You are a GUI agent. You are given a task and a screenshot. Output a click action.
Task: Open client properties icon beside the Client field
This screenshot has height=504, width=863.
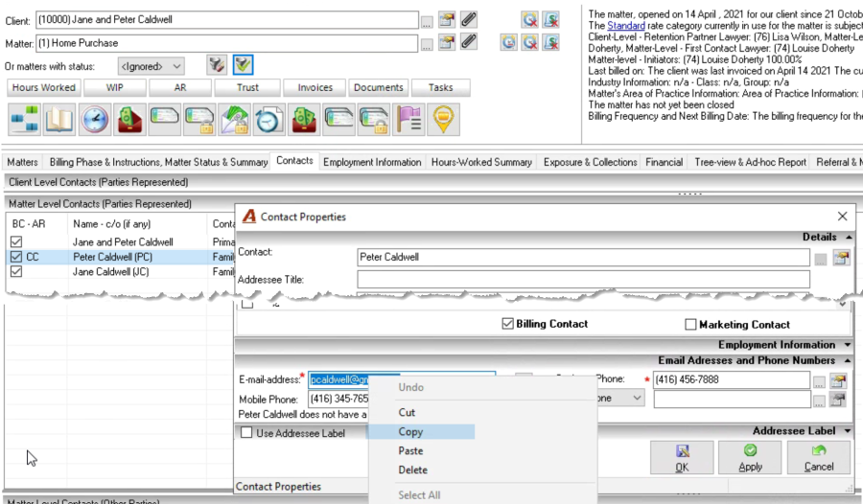pos(447,20)
